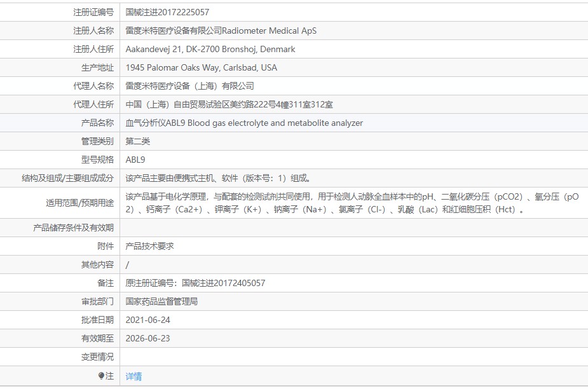
Task: Click the 产品名称 label
Action: (97, 123)
